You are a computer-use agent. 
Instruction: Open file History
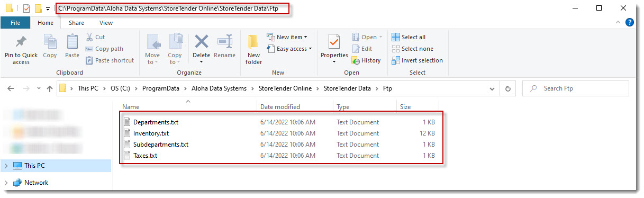click(366, 60)
